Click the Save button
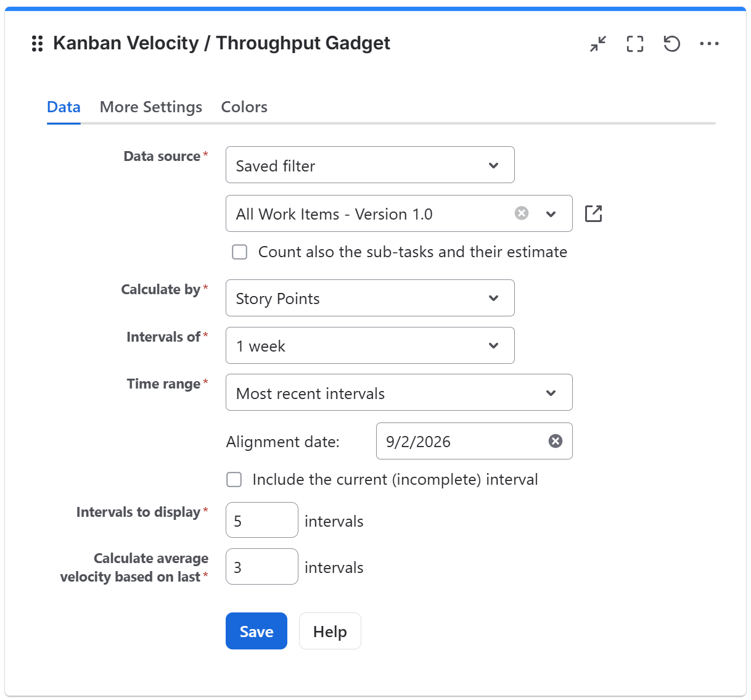The width and height of the screenshot is (751, 700). click(x=256, y=631)
